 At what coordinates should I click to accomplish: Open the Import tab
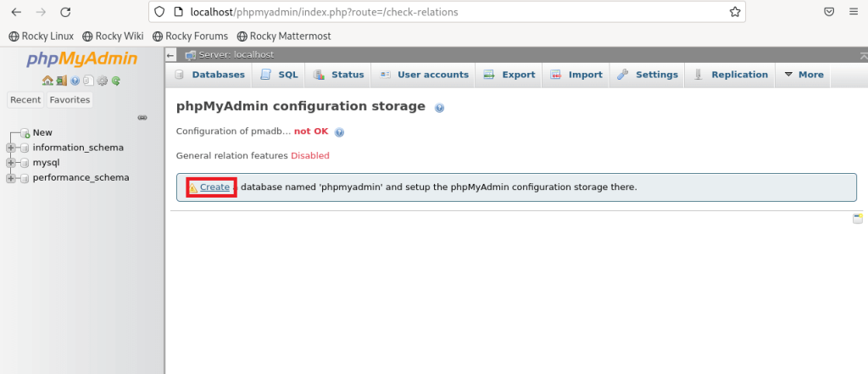click(x=576, y=75)
